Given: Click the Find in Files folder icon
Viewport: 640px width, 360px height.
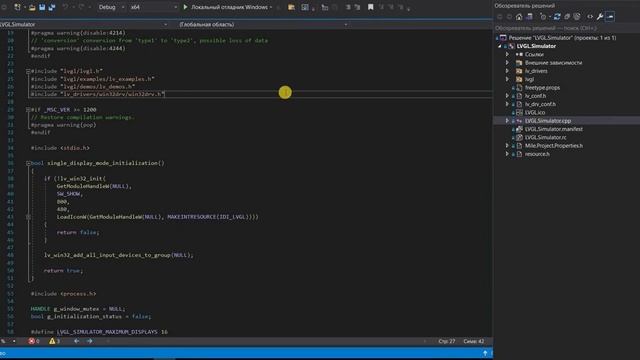Looking at the screenshot, I should coord(291,7).
